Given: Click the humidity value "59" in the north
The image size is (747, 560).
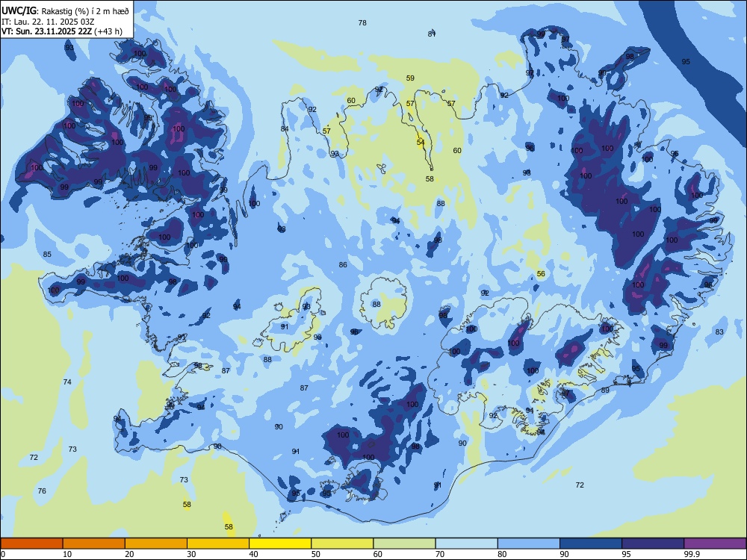Looking at the screenshot, I should click(410, 78).
